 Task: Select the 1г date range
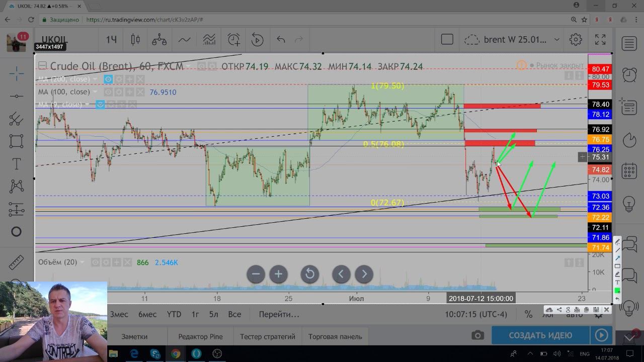click(195, 314)
